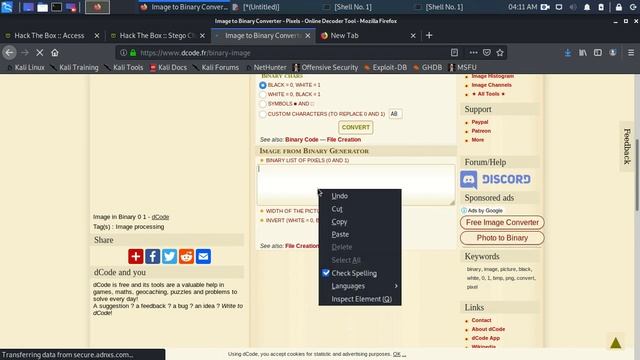Open the Contact link under Links

pyautogui.click(x=481, y=320)
